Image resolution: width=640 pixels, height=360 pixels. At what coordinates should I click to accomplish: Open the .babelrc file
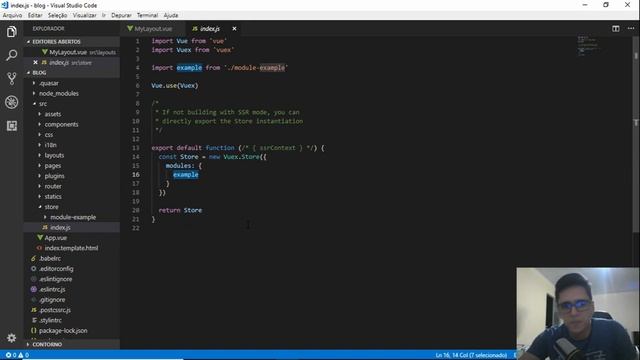[72, 258]
